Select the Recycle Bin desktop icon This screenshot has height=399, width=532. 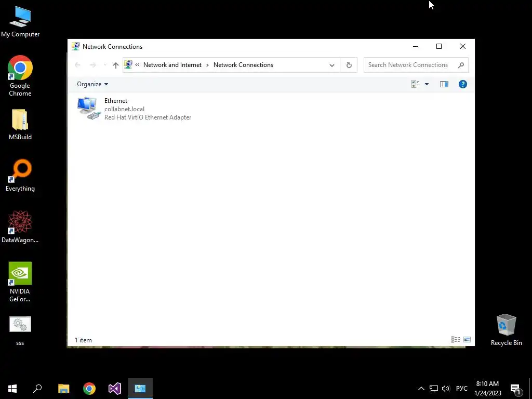506,330
